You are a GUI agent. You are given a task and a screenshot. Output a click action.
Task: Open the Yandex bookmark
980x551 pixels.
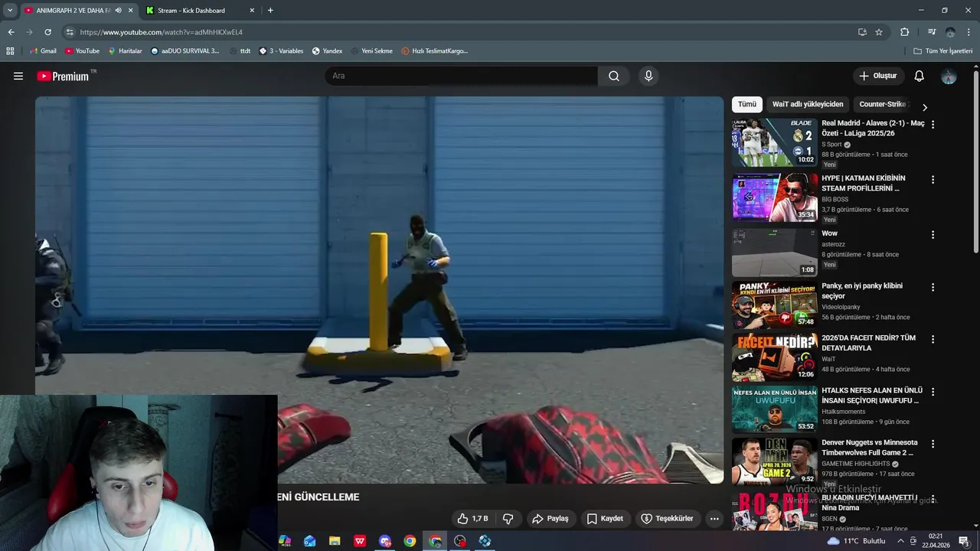tap(327, 51)
